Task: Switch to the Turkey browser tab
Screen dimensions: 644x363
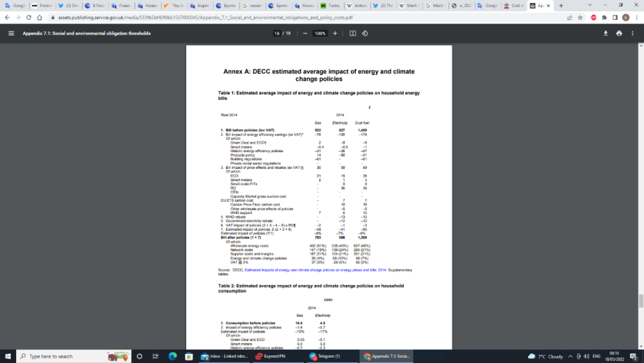Action: click(330, 5)
